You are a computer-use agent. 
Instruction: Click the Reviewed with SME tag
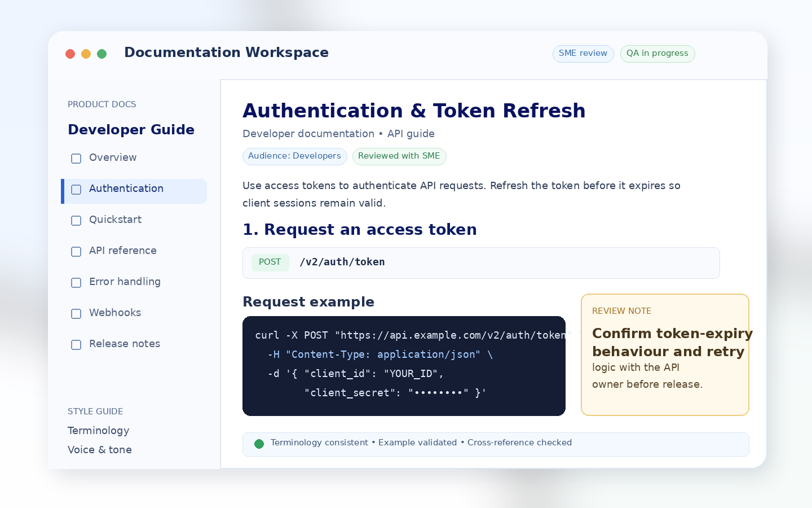399,156
